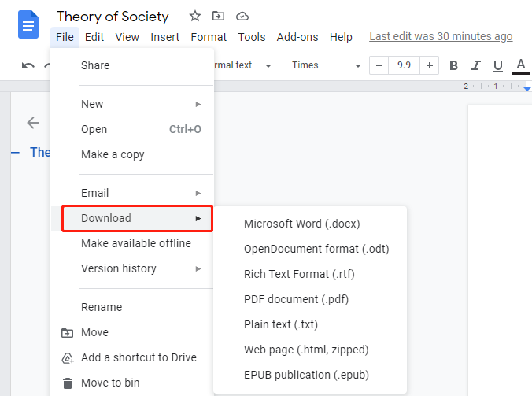
Task: Open the File menu
Action: click(65, 37)
